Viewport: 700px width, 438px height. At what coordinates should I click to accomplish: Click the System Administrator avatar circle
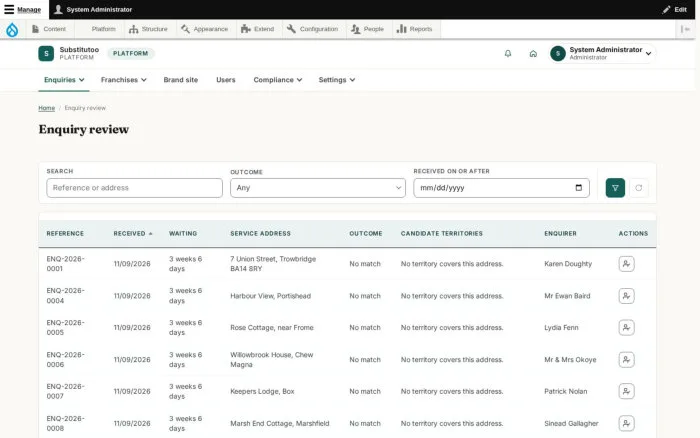click(x=558, y=54)
